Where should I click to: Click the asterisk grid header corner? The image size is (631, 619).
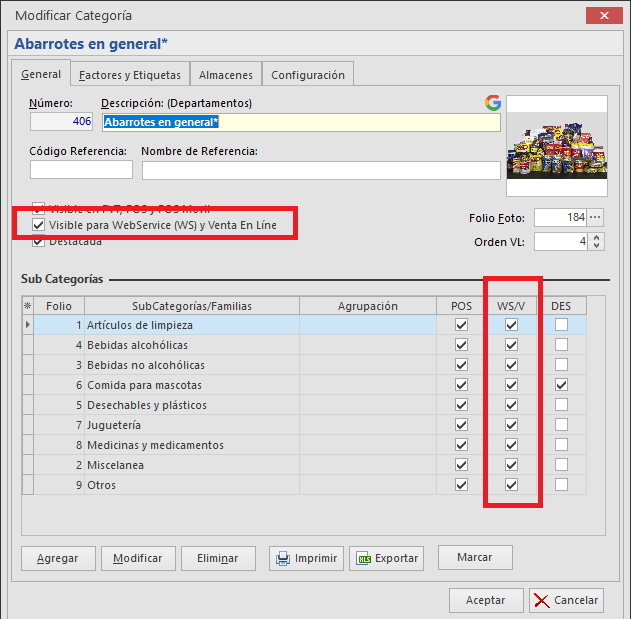coord(27,306)
